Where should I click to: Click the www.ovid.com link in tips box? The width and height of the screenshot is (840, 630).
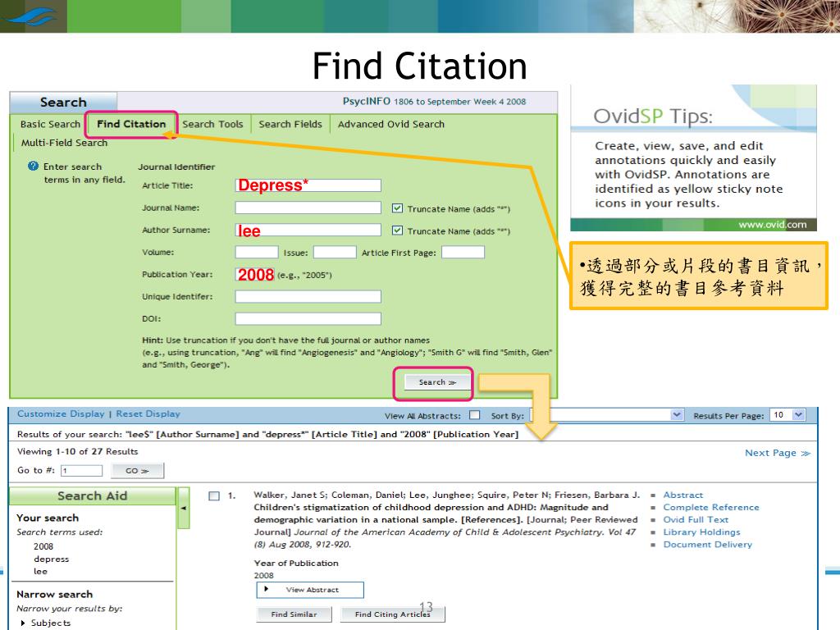[773, 225]
